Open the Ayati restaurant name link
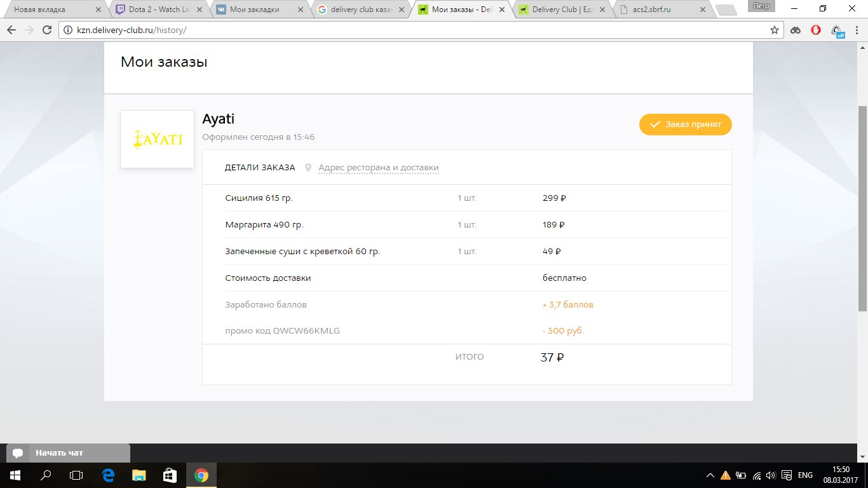868x488 pixels. click(219, 119)
